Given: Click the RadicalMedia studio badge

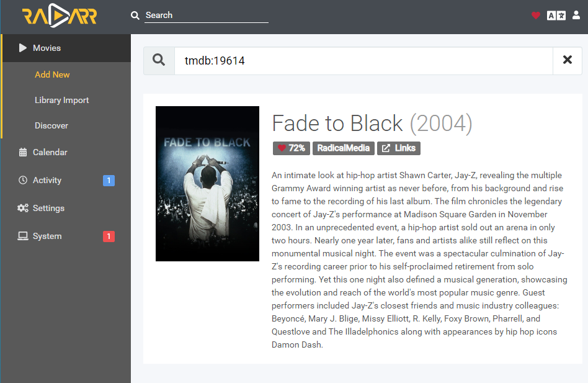Looking at the screenshot, I should pos(344,148).
